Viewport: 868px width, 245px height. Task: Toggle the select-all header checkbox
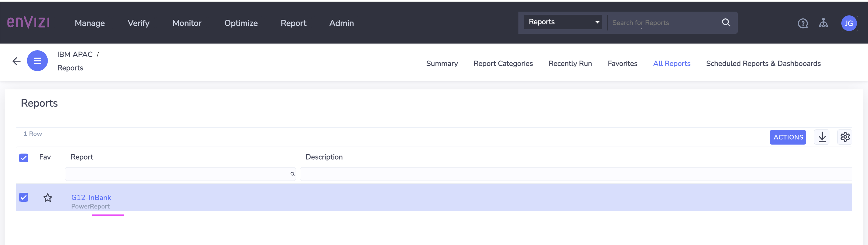pos(23,158)
